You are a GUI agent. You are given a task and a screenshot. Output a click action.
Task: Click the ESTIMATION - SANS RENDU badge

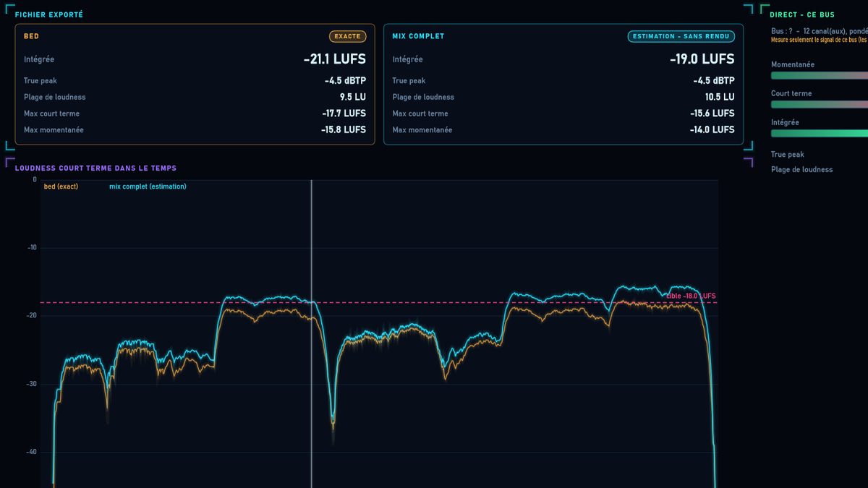[681, 36]
